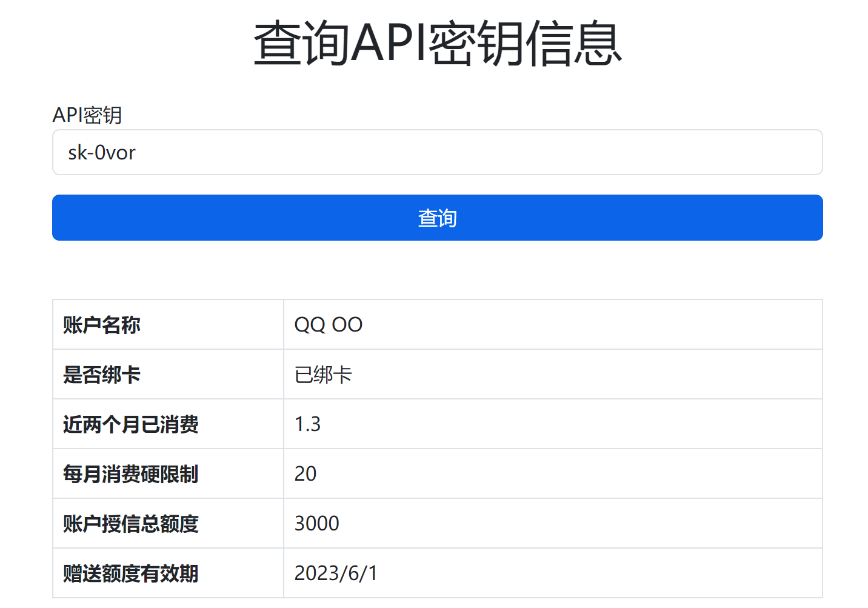Click the 已绑卡 status cell
This screenshot has width=868, height=608.
323,374
